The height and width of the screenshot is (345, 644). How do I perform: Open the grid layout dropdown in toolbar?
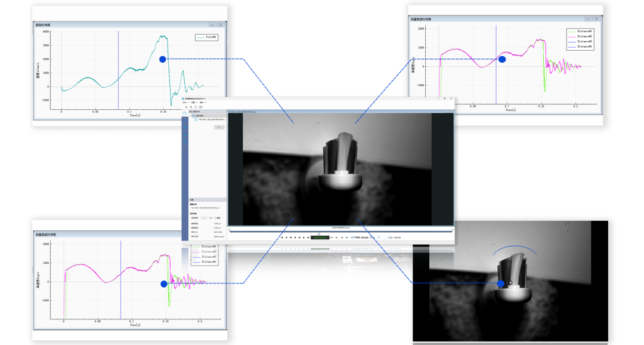(201, 107)
